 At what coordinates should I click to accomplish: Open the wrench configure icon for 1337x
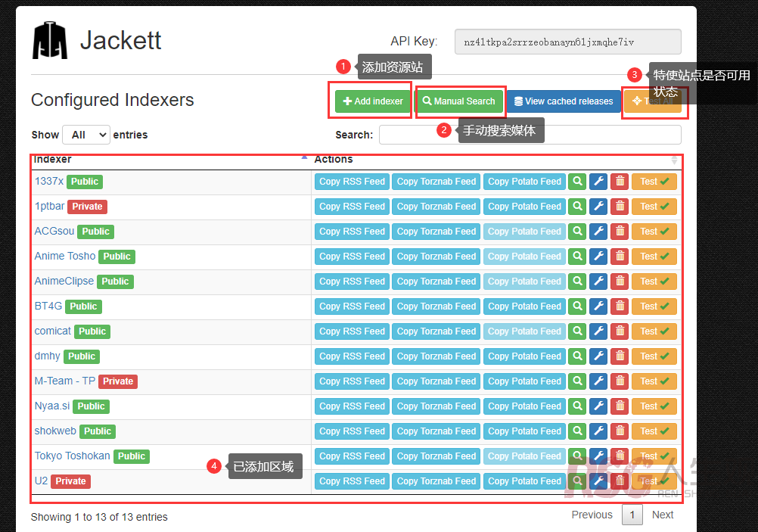(x=598, y=182)
